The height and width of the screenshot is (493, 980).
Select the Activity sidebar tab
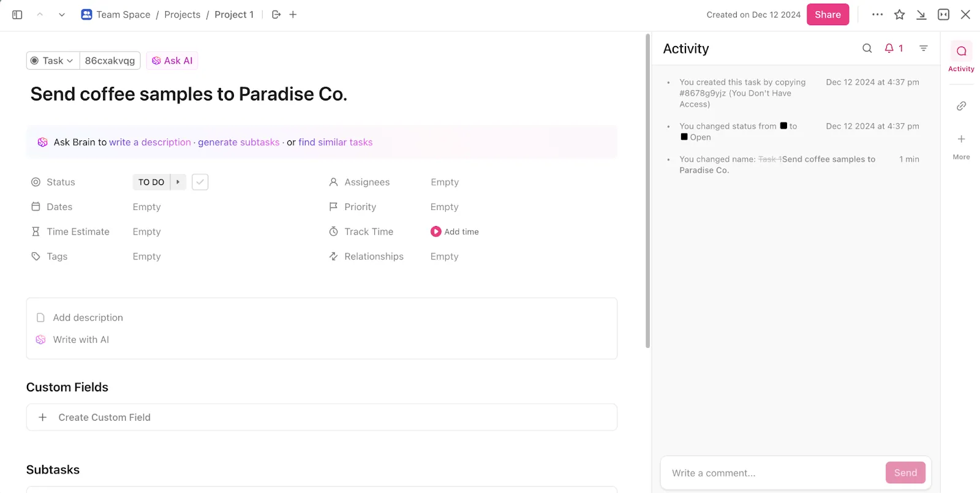point(962,58)
